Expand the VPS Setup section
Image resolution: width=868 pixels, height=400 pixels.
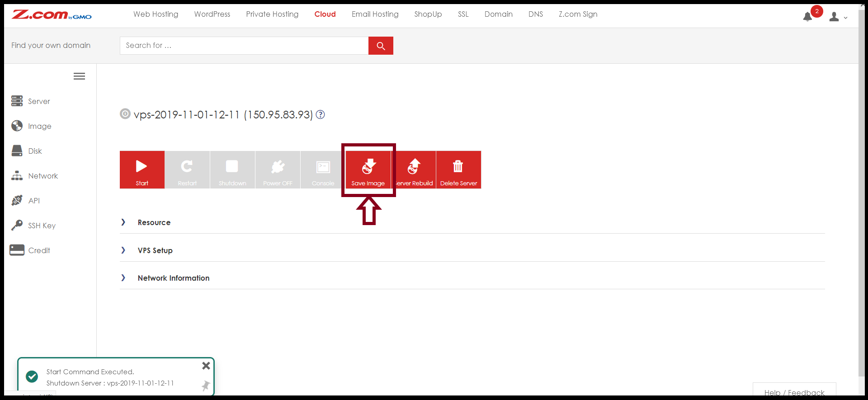[x=472, y=250]
